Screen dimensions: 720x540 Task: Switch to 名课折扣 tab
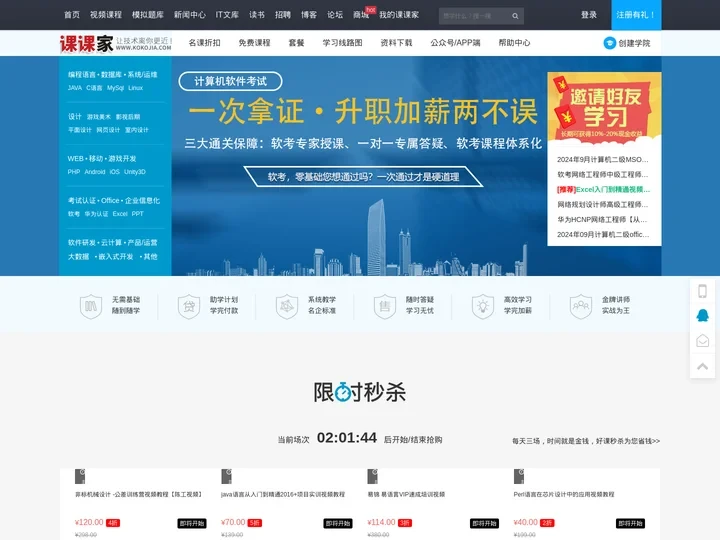pos(204,43)
